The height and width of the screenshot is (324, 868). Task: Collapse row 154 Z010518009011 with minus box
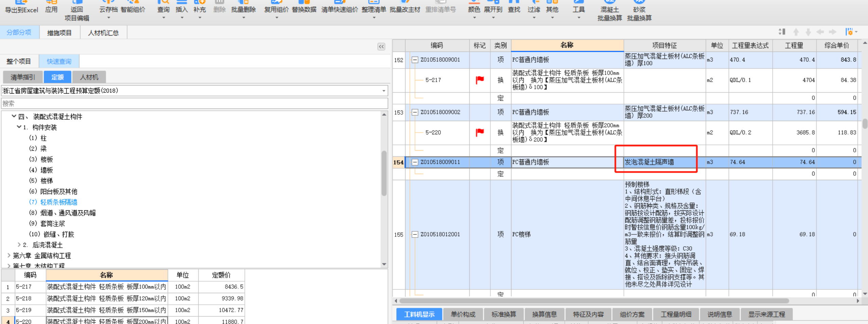[x=415, y=162]
